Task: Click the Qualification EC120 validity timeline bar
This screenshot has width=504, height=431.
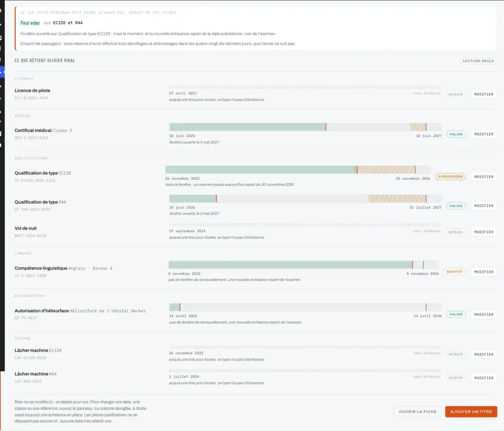Action: coord(298,170)
